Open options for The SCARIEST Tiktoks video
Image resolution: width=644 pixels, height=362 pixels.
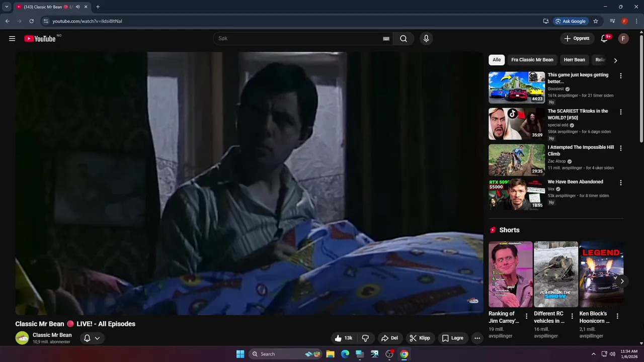(x=620, y=112)
